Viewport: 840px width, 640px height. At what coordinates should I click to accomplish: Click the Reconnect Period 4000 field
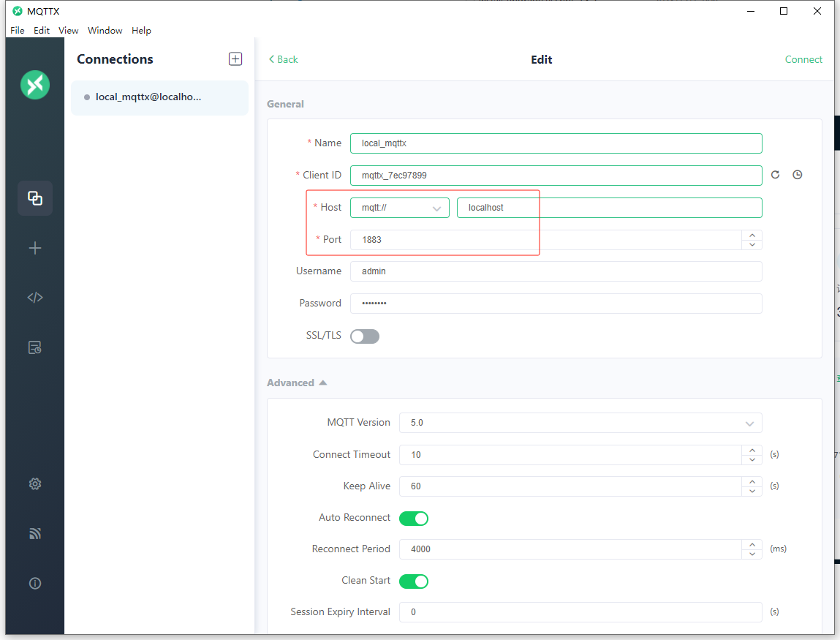click(x=570, y=549)
